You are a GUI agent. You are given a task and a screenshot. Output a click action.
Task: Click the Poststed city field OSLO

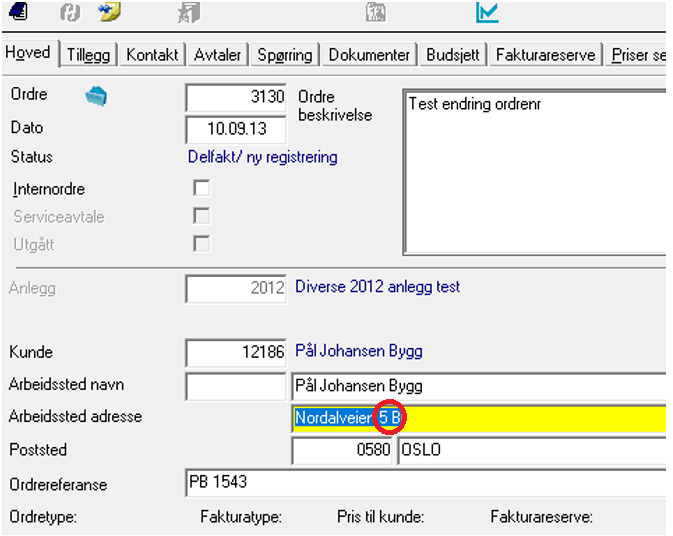(532, 450)
